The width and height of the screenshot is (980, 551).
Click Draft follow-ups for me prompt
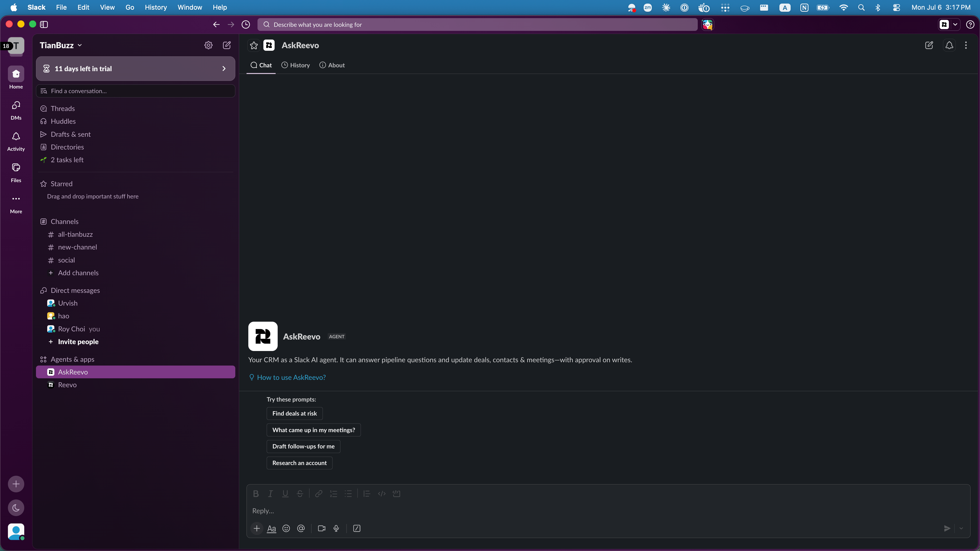point(303,446)
